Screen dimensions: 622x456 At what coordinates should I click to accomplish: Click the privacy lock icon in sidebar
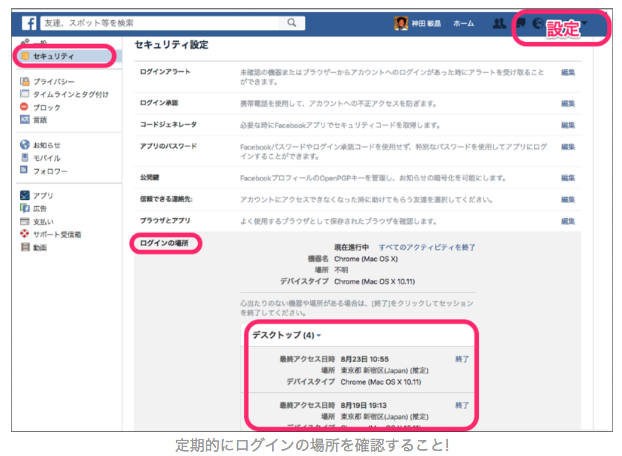click(25, 81)
